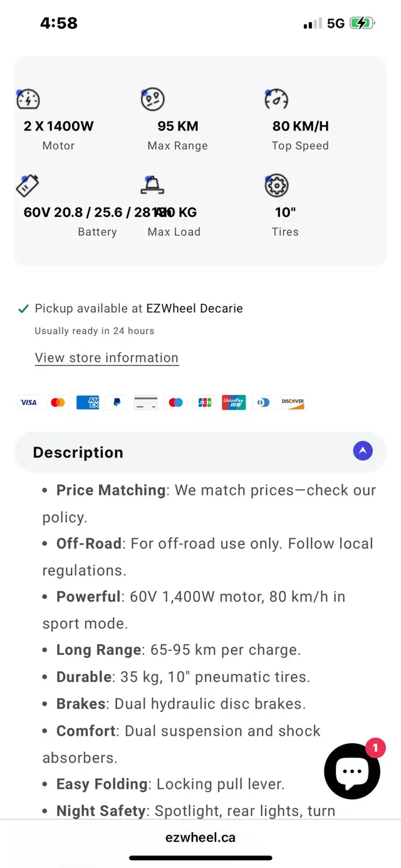This screenshot has width=401, height=868.
Task: Open the Shopify chat bubble
Action: 352,771
